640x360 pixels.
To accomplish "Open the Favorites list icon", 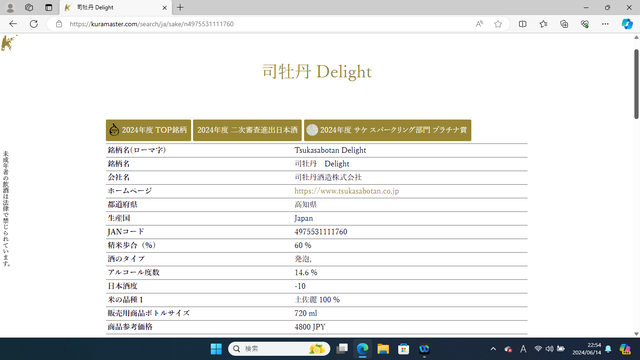I will point(543,24).
